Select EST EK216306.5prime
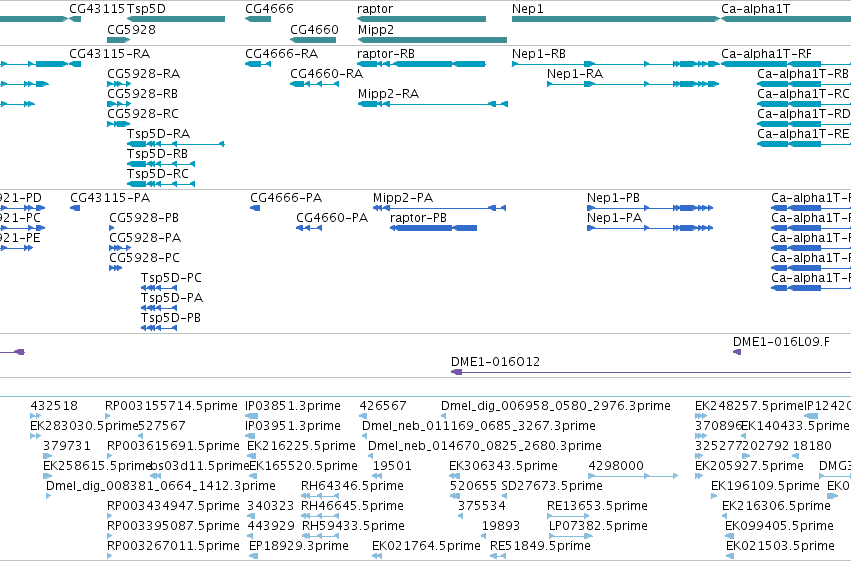Image resolution: width=851 pixels, height=561 pixels. (776, 506)
